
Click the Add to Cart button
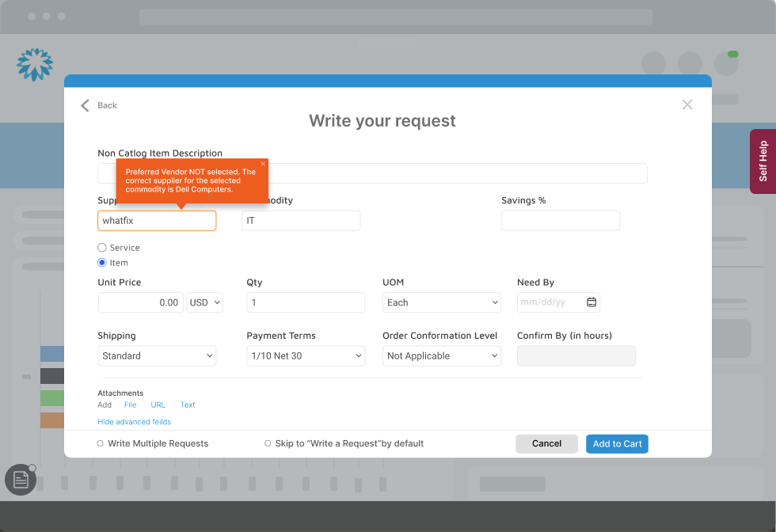pos(617,444)
